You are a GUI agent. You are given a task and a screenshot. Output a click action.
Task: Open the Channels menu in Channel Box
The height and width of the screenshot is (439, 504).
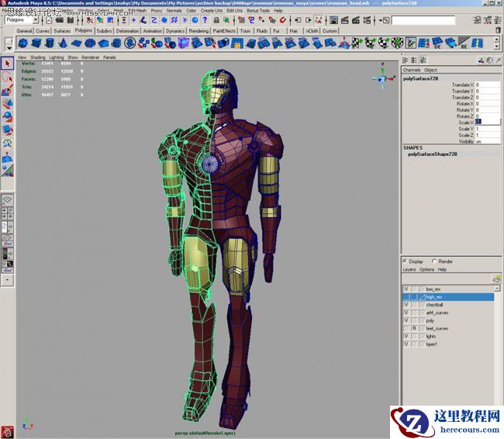point(411,70)
